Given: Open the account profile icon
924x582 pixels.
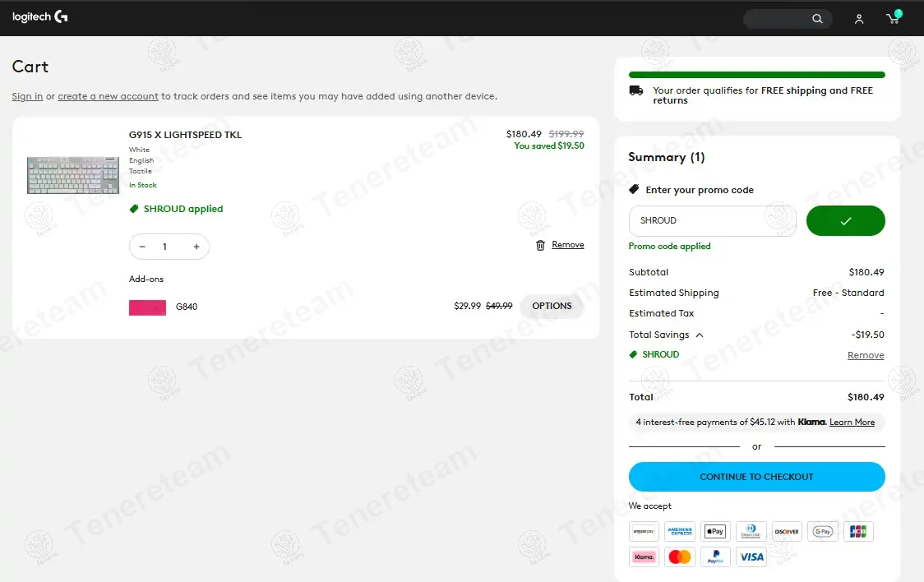Looking at the screenshot, I should coord(859,19).
